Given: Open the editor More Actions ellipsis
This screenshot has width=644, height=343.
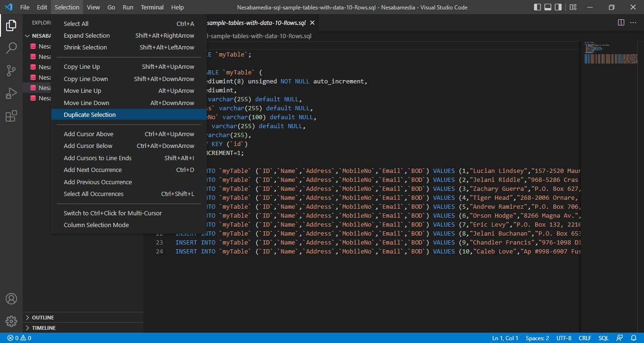Looking at the screenshot, I should click(x=633, y=23).
